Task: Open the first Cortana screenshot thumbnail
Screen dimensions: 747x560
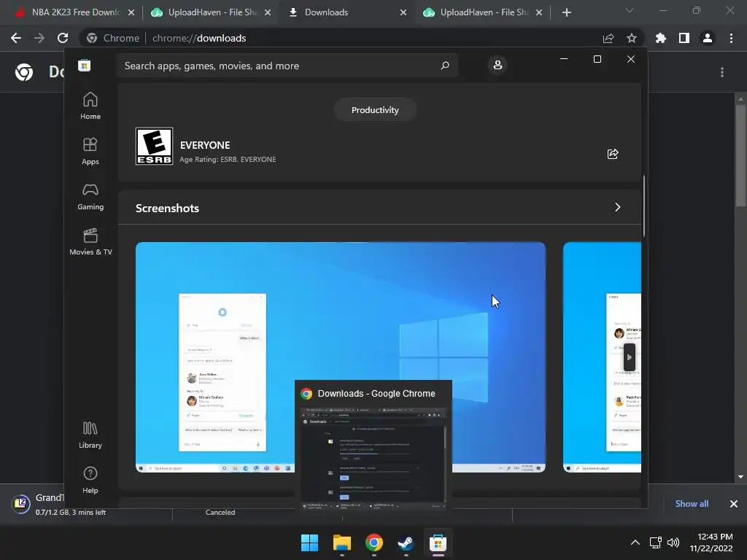Action: (340, 357)
